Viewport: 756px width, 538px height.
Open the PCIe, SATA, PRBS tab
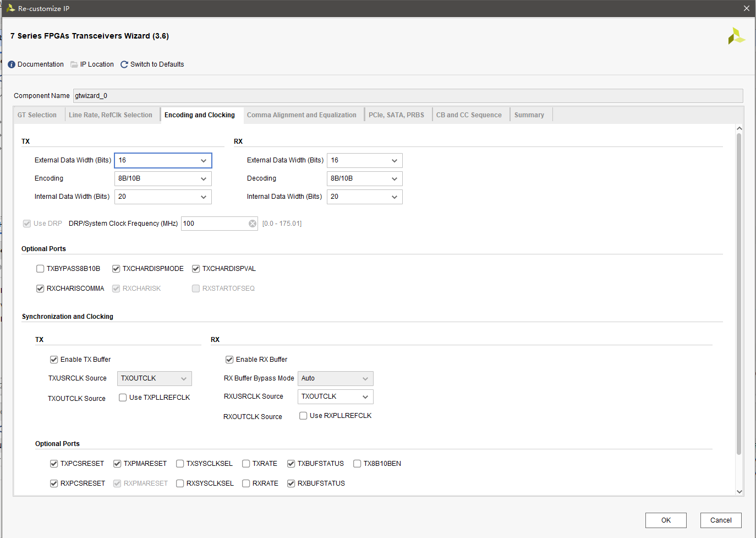point(396,115)
